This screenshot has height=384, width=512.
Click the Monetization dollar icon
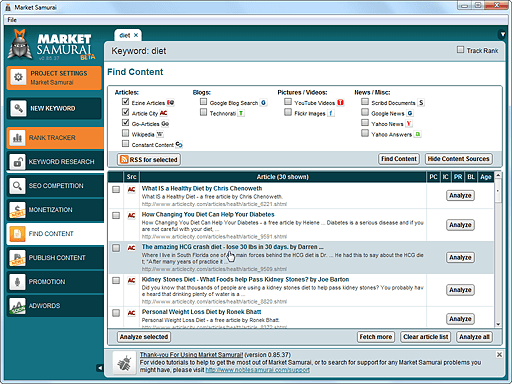[x=17, y=210]
